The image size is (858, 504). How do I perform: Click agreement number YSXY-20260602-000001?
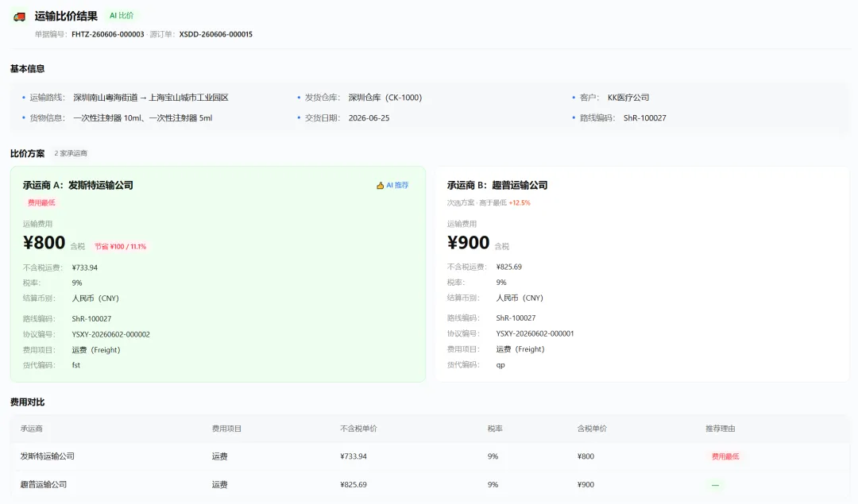(535, 333)
